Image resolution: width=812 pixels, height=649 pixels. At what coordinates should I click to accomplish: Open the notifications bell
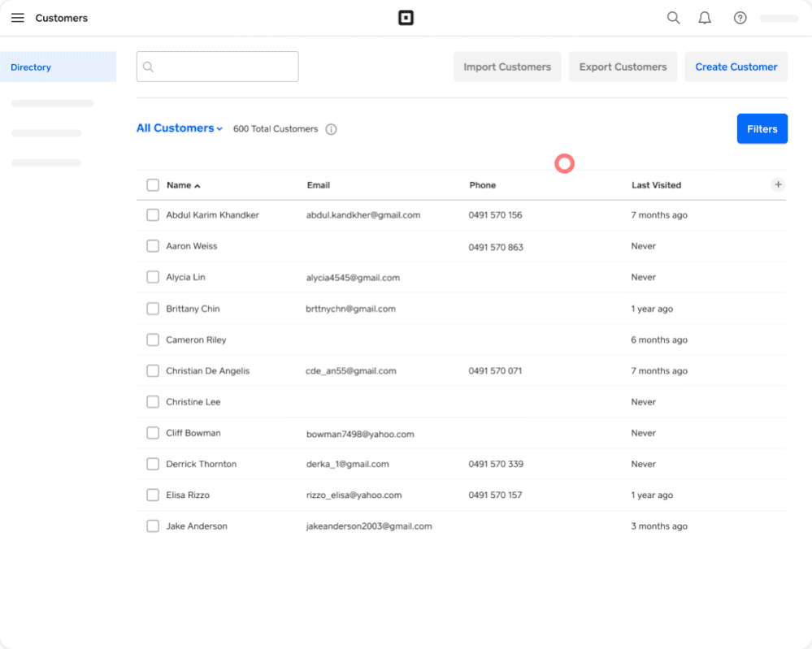click(x=705, y=18)
